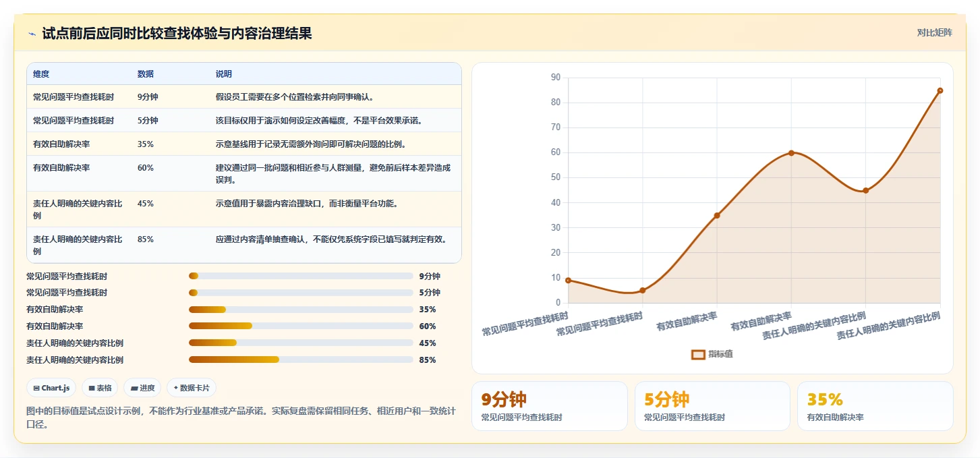
Task: Click the description starting 该目标仅用于演示
Action: pos(319,121)
